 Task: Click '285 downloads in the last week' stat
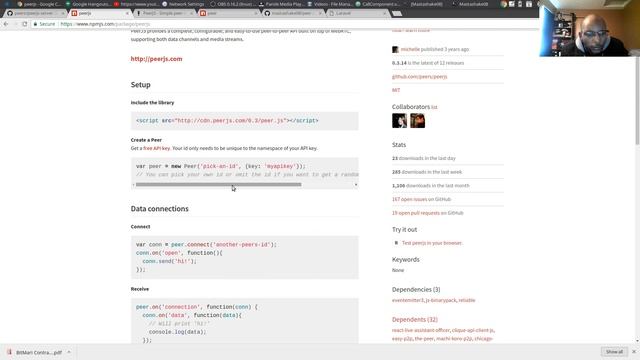point(427,172)
